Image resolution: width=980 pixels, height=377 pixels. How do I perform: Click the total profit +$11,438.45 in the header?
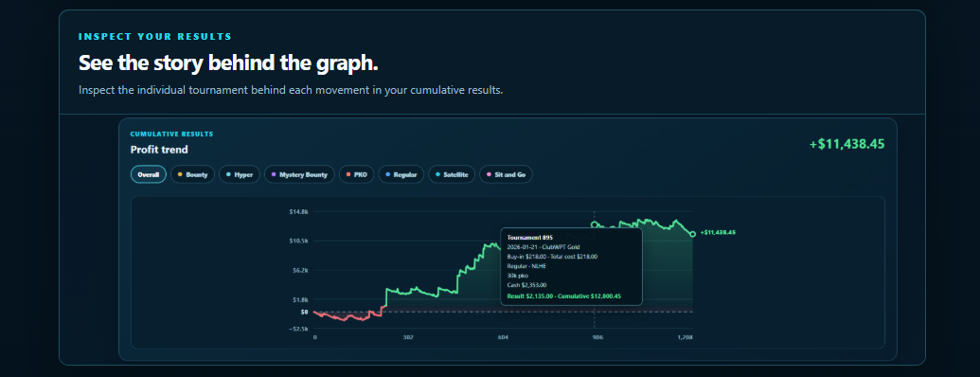coord(846,144)
